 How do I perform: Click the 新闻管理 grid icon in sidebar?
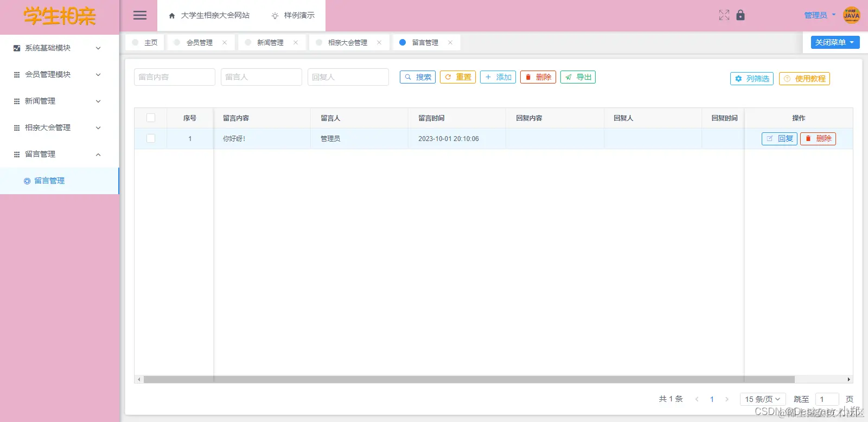point(17,101)
